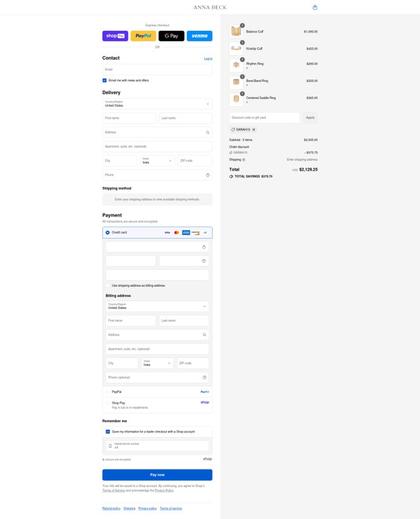Click the Log in link
Screen dimensions: 420x519
[x=208, y=58]
